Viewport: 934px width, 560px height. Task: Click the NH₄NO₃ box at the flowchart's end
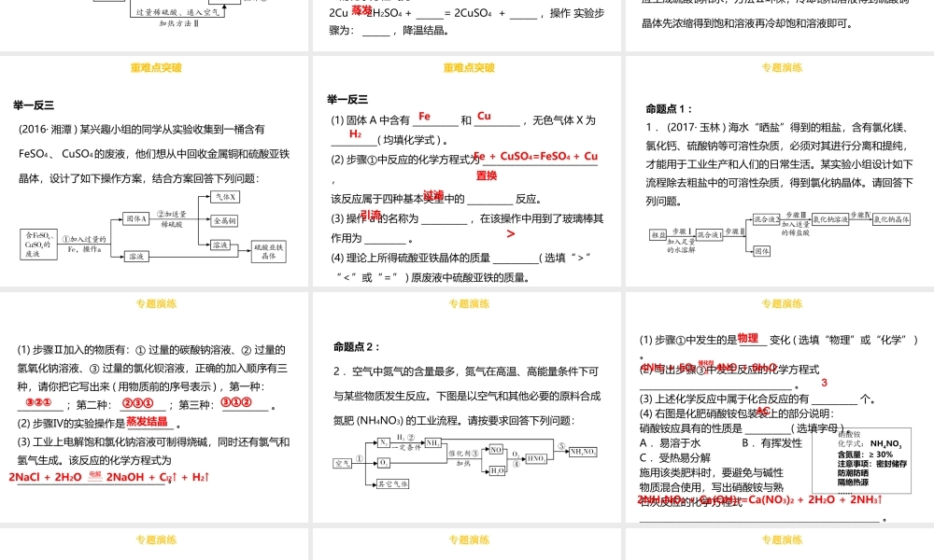coord(583,452)
